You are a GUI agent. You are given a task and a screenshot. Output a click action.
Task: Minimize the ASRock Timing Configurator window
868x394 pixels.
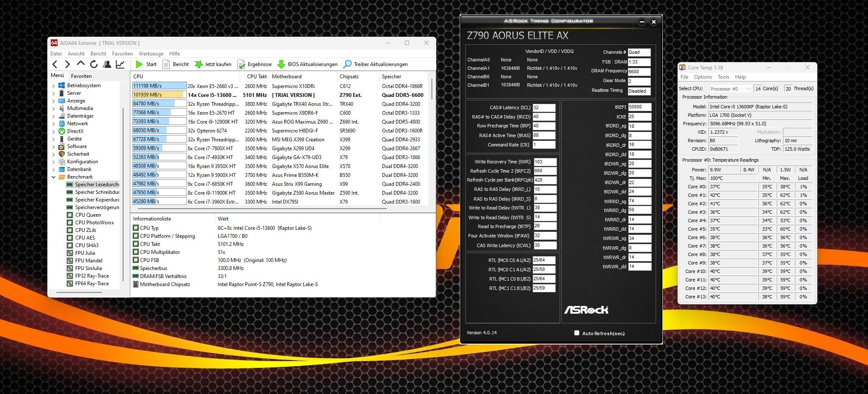[642, 22]
